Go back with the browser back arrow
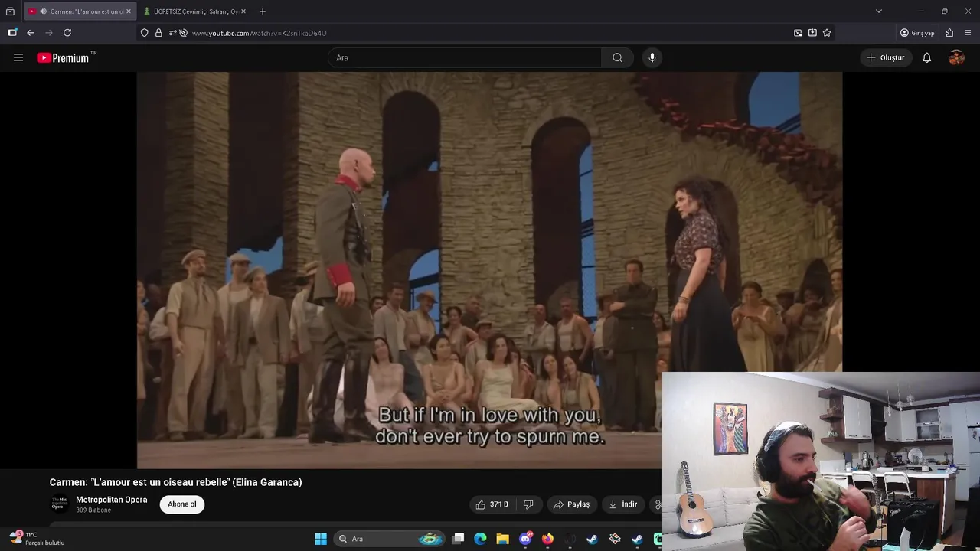This screenshot has height=551, width=980. [31, 33]
